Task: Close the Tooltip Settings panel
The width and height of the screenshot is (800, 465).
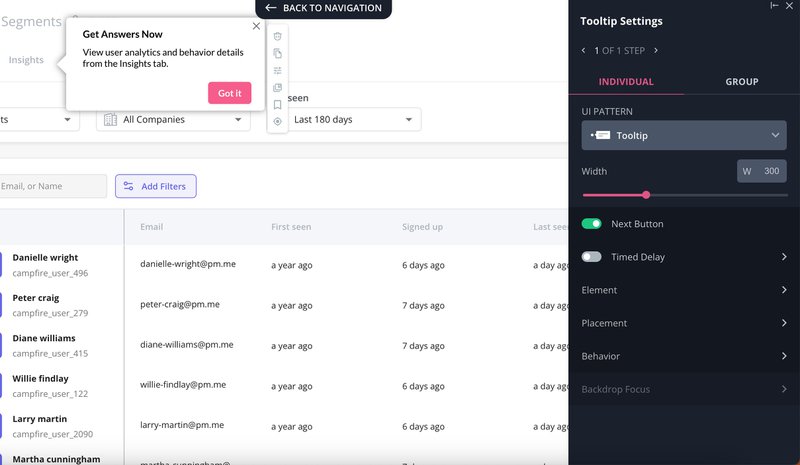Action: 789,6
